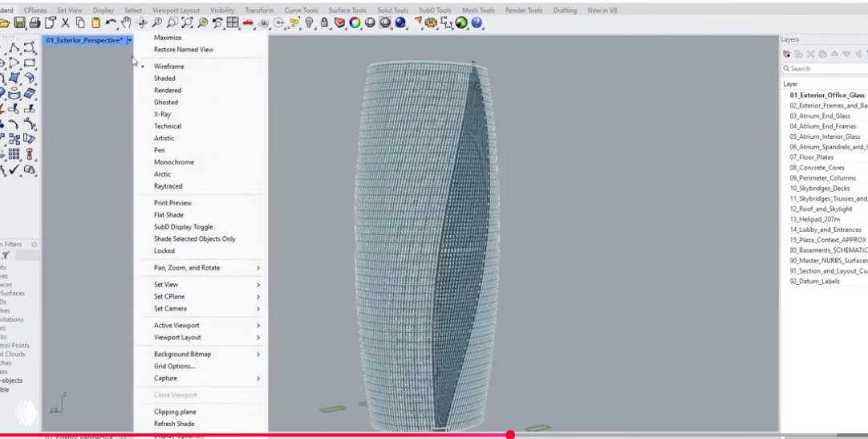Image resolution: width=868 pixels, height=439 pixels.
Task: Expand the Set CPlane submenu
Action: click(x=201, y=297)
